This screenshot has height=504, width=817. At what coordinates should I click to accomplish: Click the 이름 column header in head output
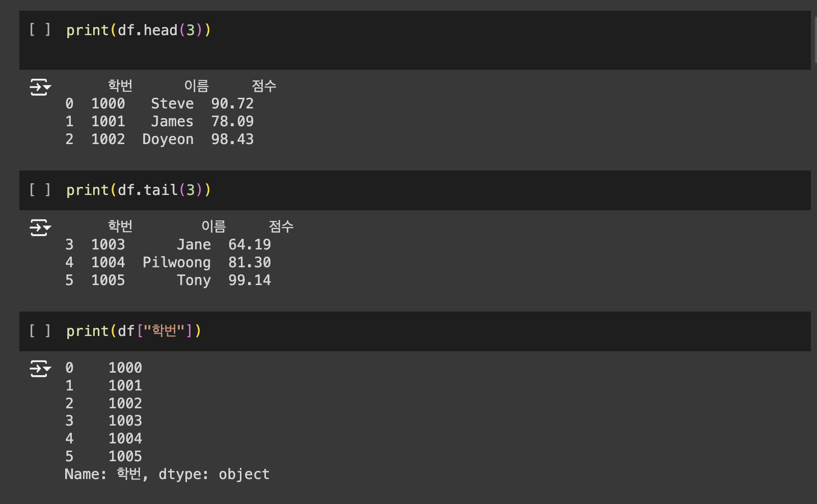tap(196, 86)
